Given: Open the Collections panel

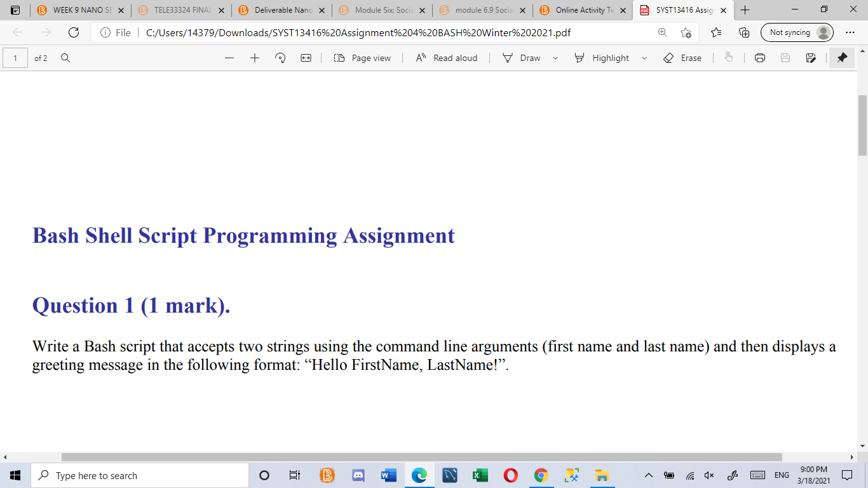Looking at the screenshot, I should (x=743, y=31).
